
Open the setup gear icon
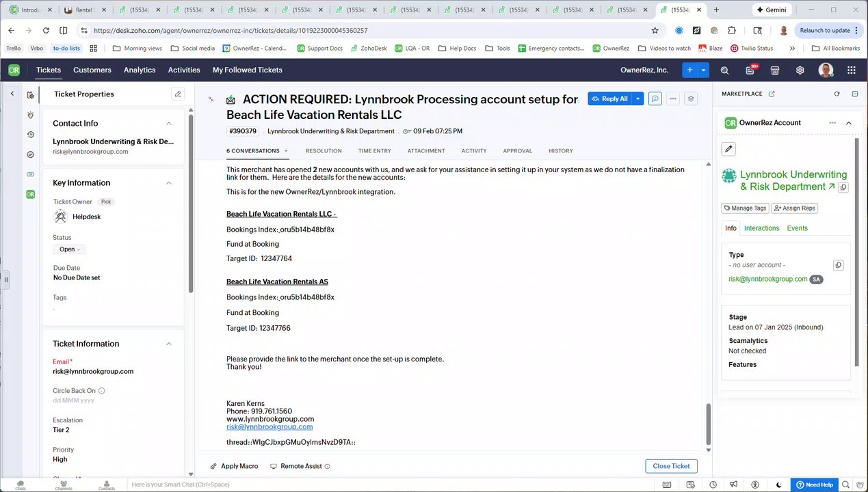800,70
